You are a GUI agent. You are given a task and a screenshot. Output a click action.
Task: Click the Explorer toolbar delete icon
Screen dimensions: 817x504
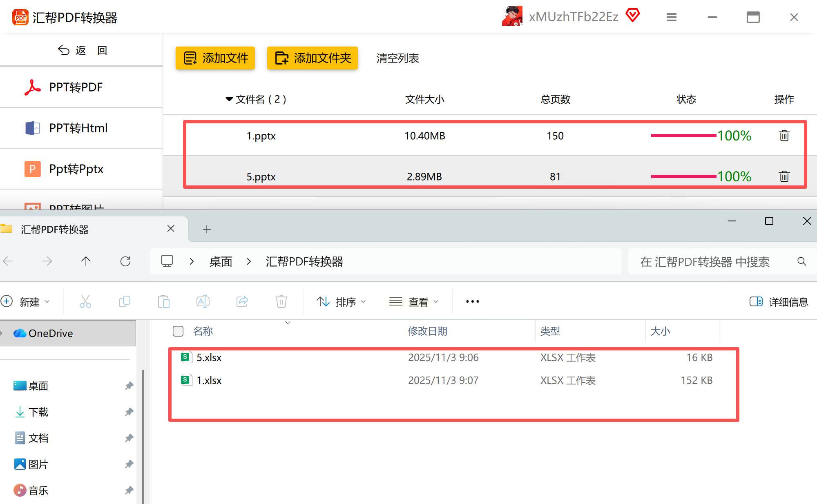281,301
